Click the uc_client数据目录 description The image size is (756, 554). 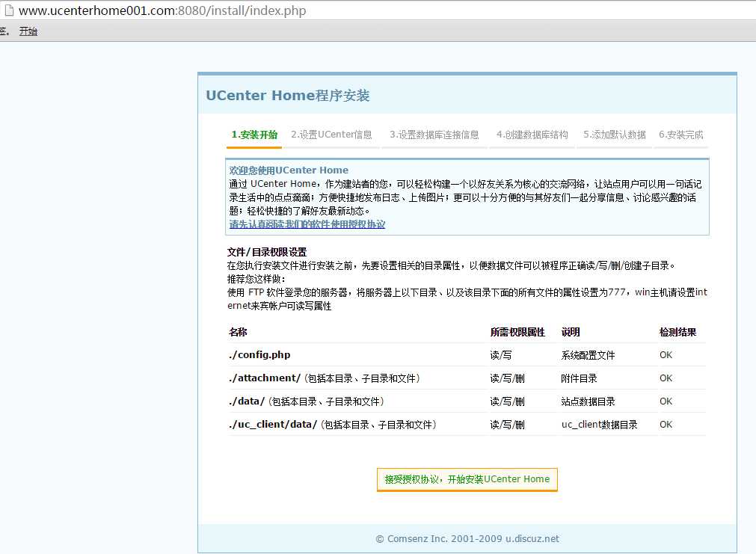(x=599, y=425)
